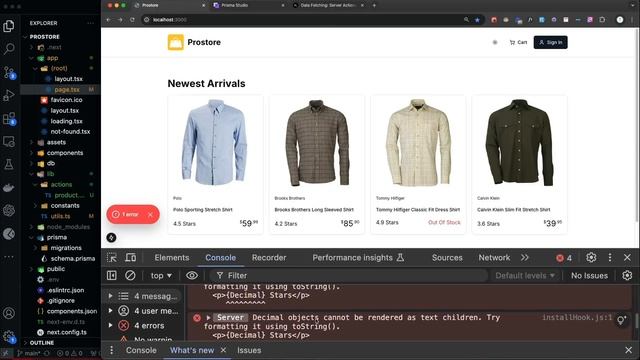
Task: Show more DevTools tabs chevron
Action: coord(524,258)
